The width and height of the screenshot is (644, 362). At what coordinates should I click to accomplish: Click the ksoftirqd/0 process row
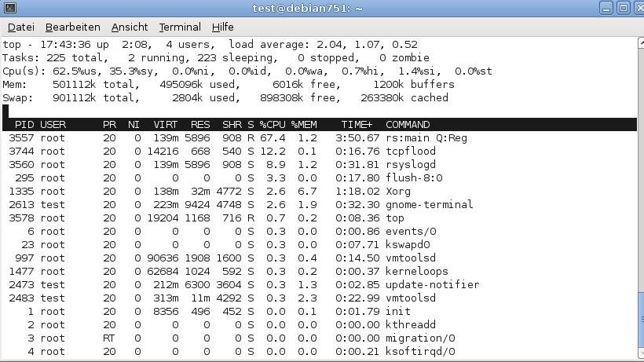(320, 351)
